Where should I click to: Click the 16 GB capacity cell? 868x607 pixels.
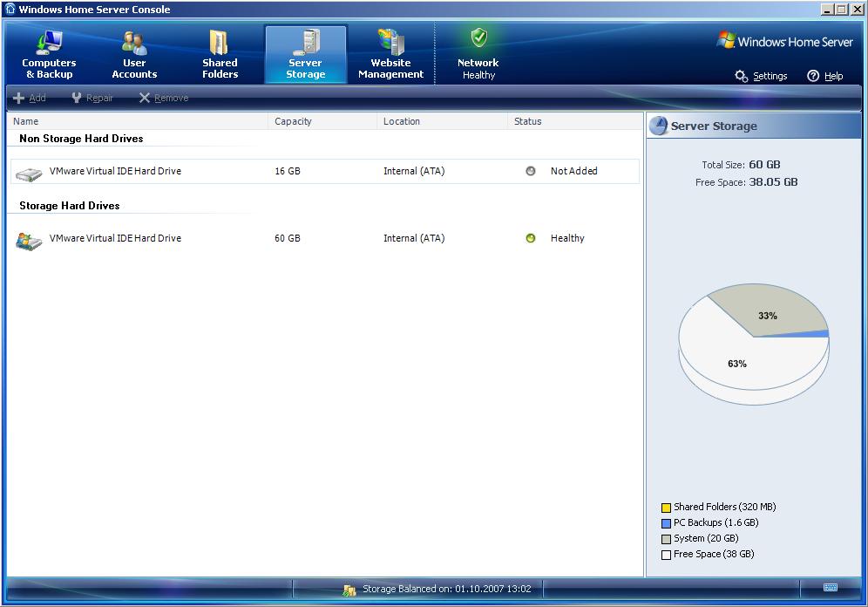click(288, 171)
